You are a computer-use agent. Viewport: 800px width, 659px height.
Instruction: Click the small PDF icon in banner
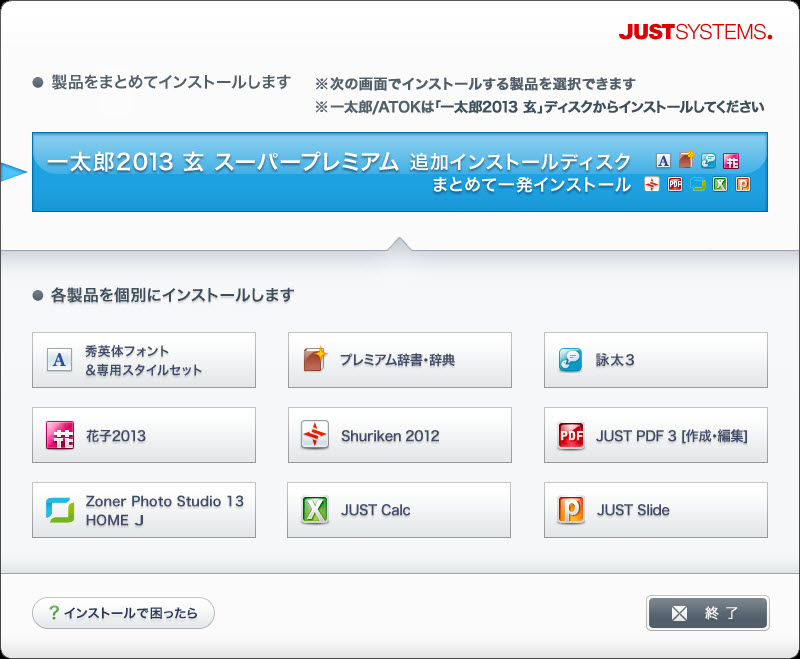point(674,184)
